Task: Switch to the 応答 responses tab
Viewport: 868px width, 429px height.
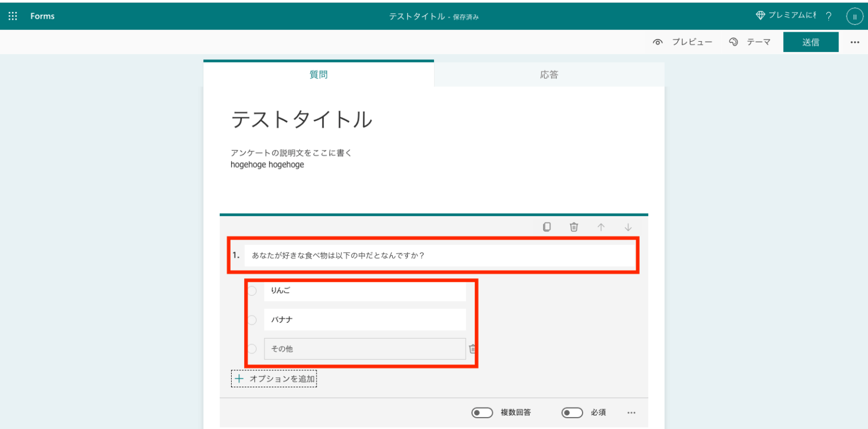Action: click(549, 74)
